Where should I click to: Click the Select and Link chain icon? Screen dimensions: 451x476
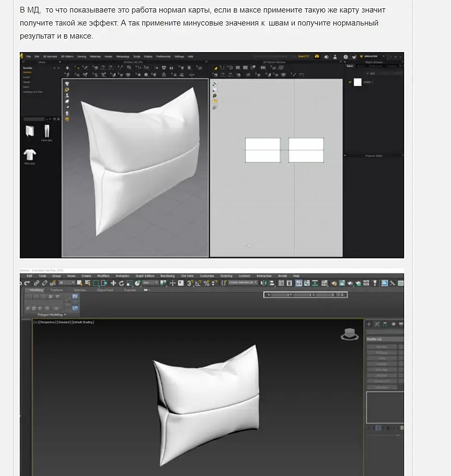pos(36,283)
